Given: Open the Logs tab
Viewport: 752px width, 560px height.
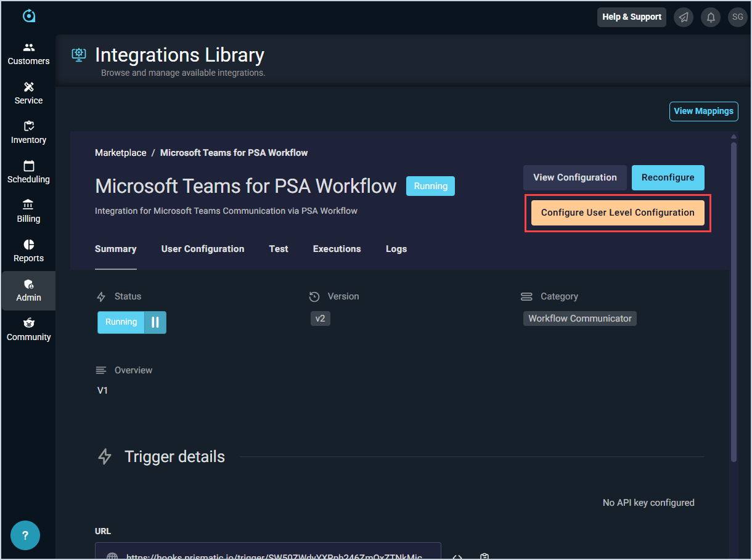Looking at the screenshot, I should [396, 249].
